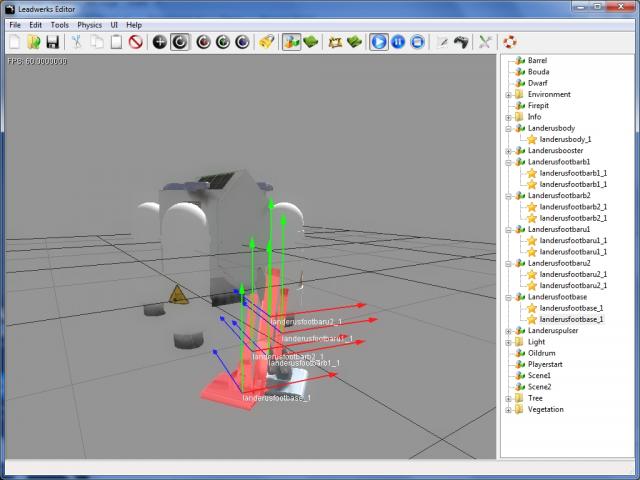Open the Physics menu
Viewport: 640px width, 480px height.
[x=90, y=24]
